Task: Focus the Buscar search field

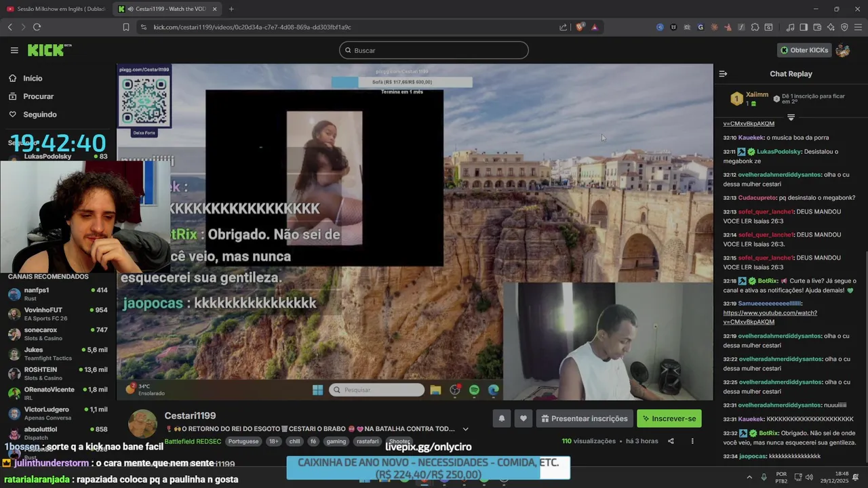Action: (x=434, y=50)
